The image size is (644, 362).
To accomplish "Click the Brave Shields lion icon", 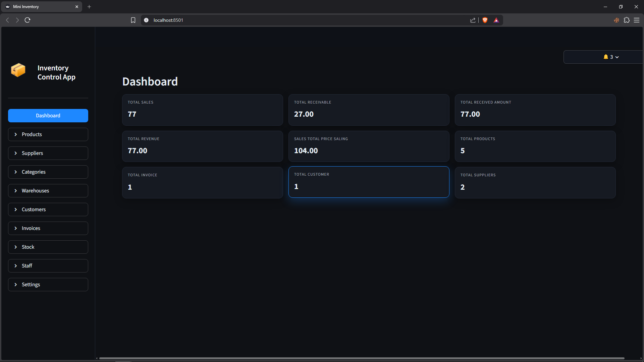I will click(x=485, y=20).
